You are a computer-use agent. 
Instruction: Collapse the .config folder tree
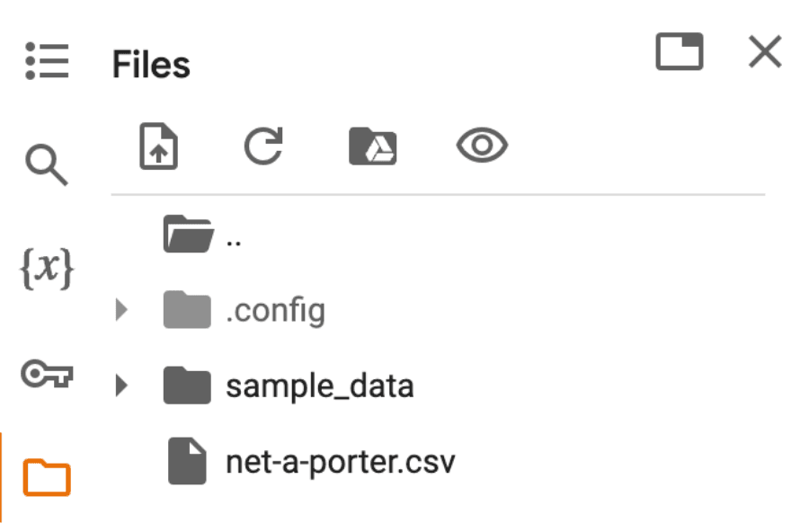(122, 309)
